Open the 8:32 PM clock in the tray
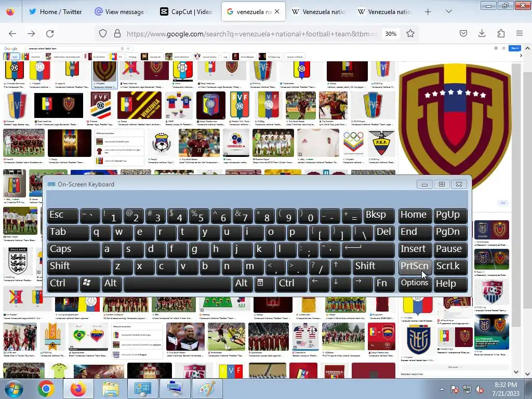Image resolution: width=532 pixels, height=399 pixels. (x=506, y=389)
